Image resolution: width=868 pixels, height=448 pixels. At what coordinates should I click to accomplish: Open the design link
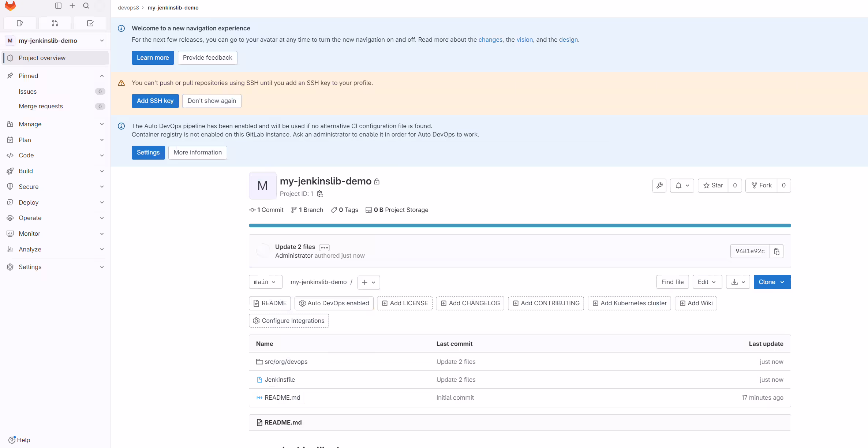click(568, 40)
